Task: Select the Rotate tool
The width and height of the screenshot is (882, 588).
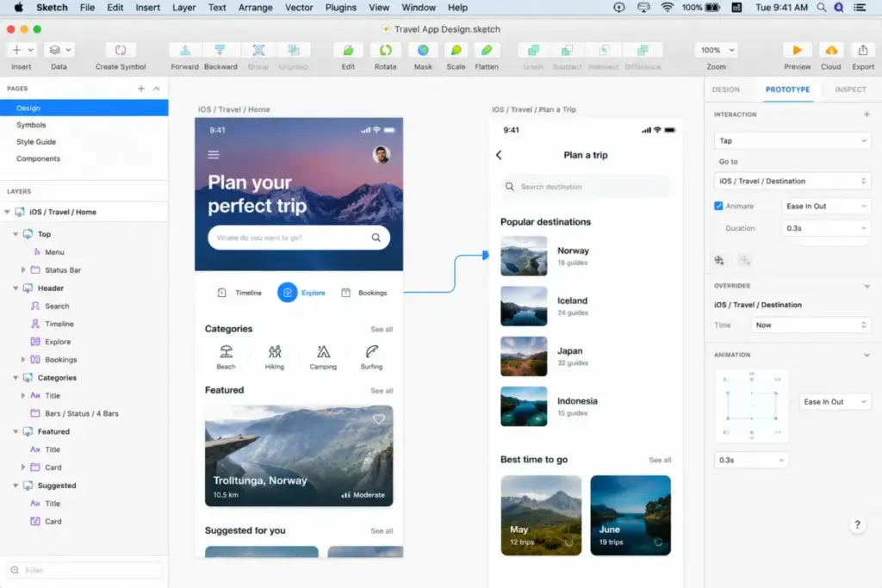Action: pyautogui.click(x=385, y=50)
